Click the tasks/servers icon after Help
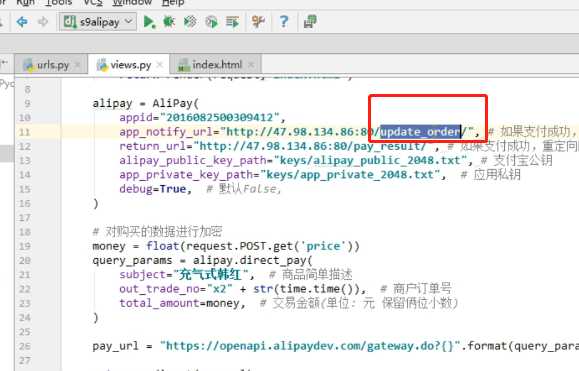Viewport: 579px width, 371px height. [x=310, y=21]
